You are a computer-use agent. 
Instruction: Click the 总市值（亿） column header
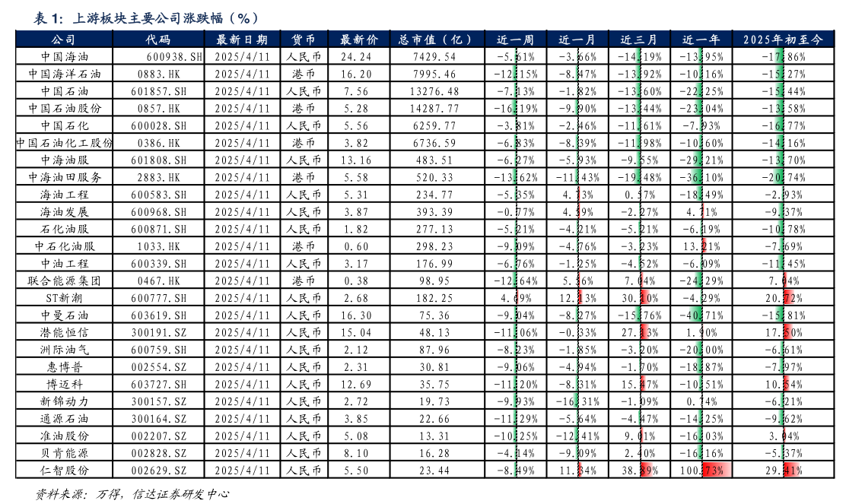[x=434, y=38]
